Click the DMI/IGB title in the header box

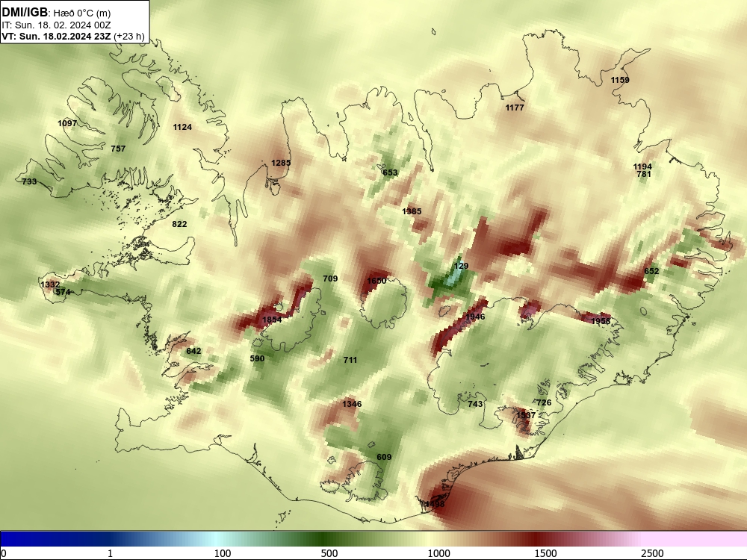click(25, 12)
